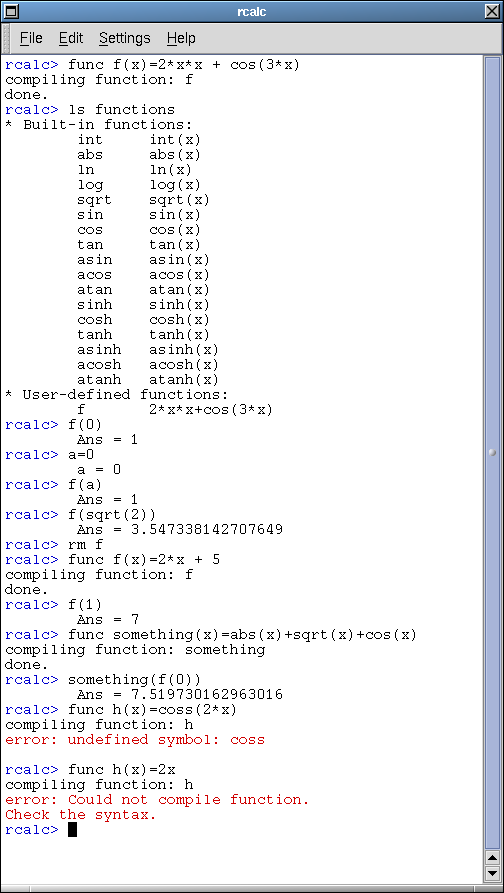Click the 'acos(x)' entry in functions list
This screenshot has height=893, width=504.
(179, 275)
